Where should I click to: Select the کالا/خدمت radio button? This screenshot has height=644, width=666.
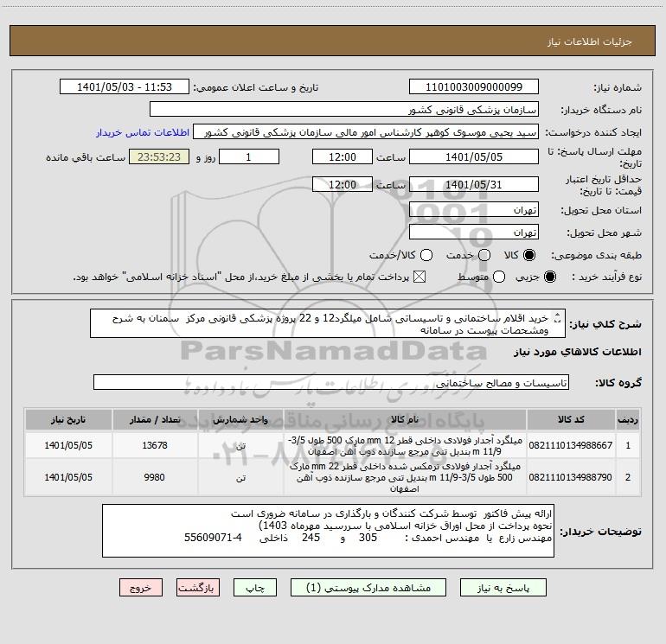[x=426, y=255]
